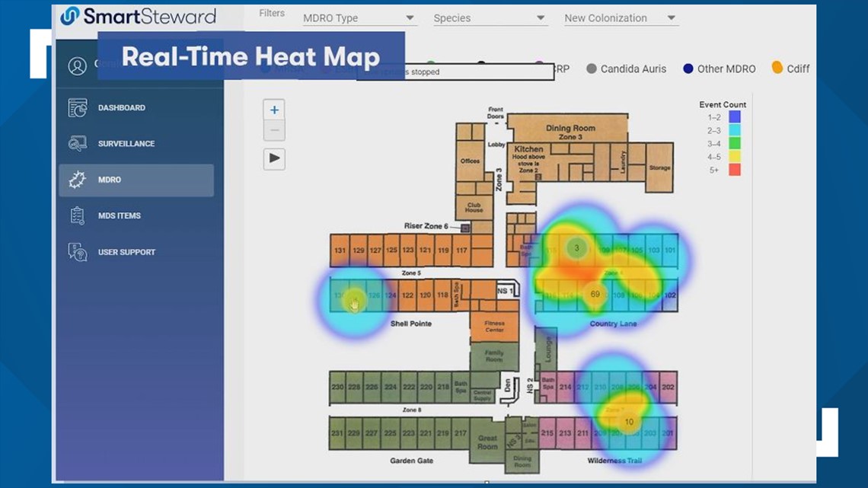
Task: Click the Shell Pointe wing label
Action: point(410,324)
